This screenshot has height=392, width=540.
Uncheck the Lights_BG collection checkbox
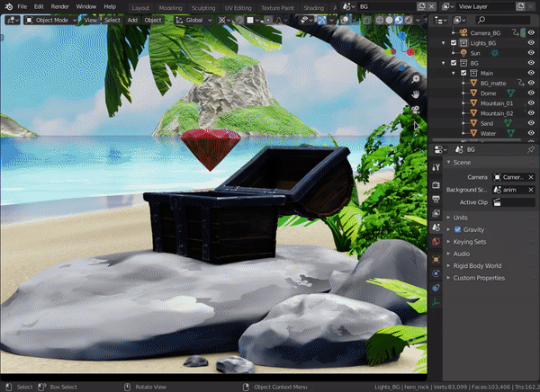click(x=454, y=43)
